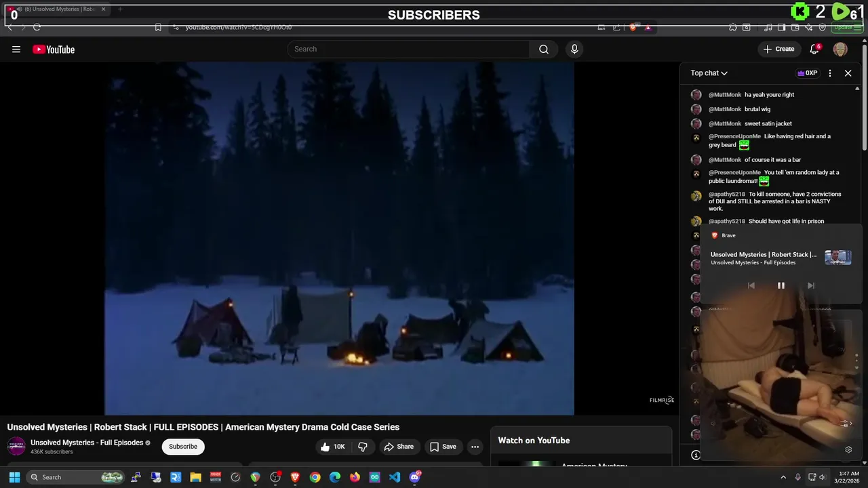Subscribe to Unsolved Mysteries channel
868x488 pixels.
(183, 447)
